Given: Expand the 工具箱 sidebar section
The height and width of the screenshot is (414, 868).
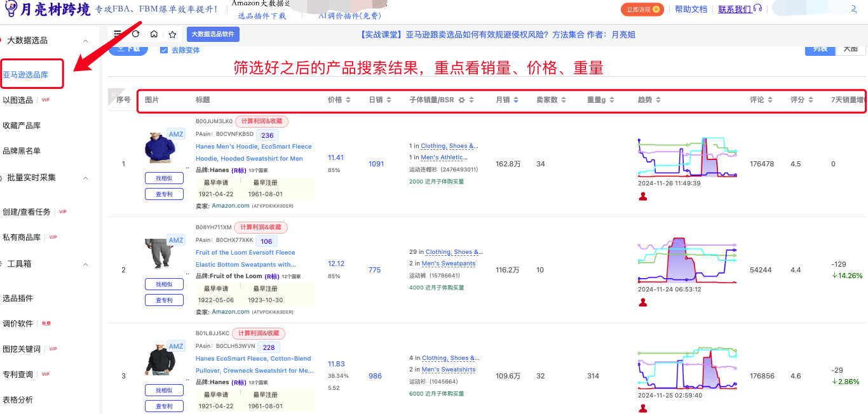Looking at the screenshot, I should pyautogui.click(x=86, y=264).
